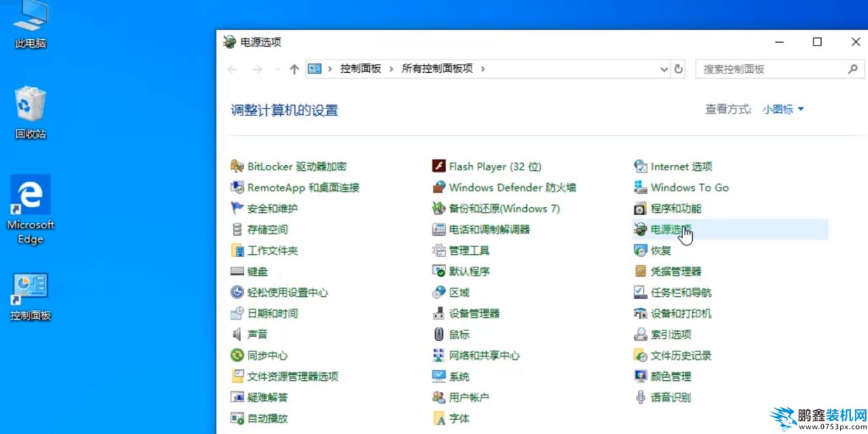The height and width of the screenshot is (434, 868).
Task: Open 任务栏和导航 link
Action: 681,293
